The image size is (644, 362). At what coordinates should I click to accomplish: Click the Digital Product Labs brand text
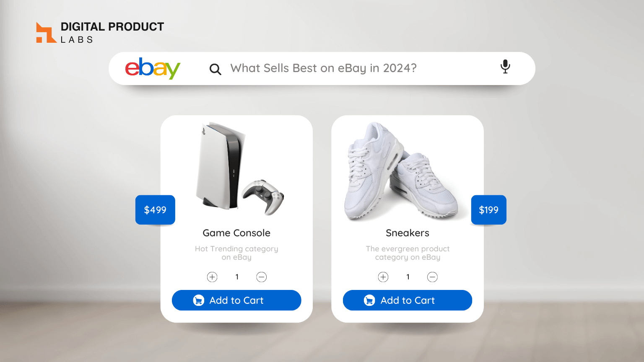(x=112, y=33)
